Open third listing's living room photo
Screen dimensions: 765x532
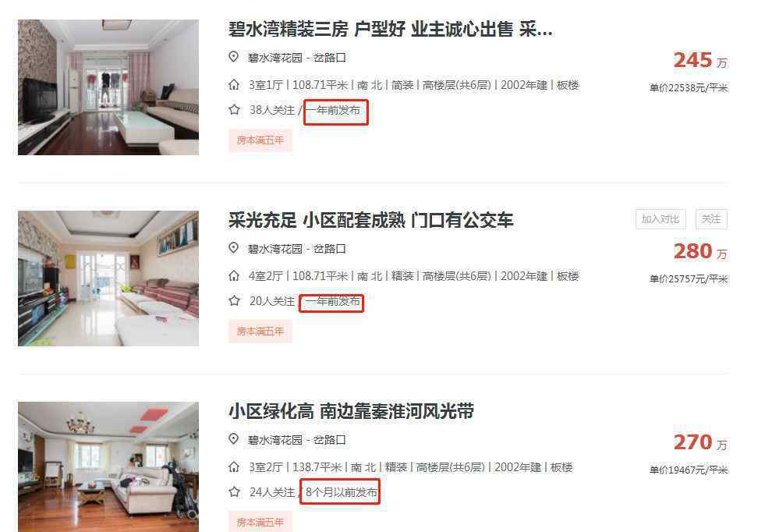[x=108, y=466]
